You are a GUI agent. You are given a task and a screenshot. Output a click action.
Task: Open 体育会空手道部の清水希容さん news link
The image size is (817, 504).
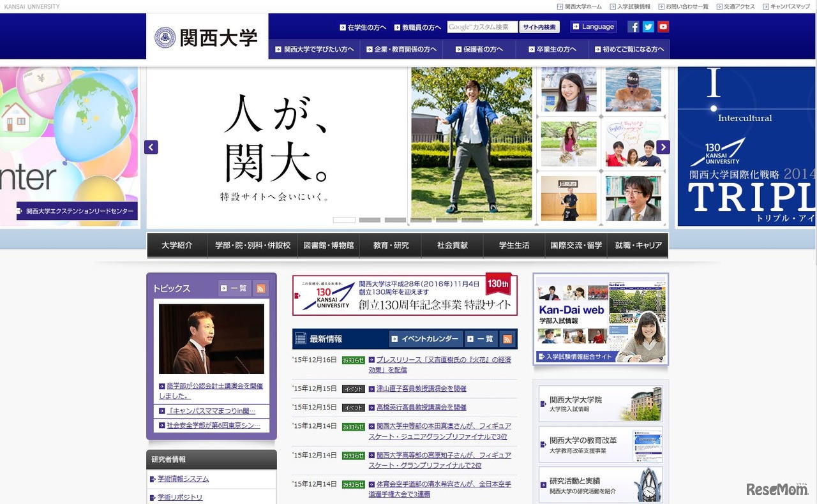coord(440,489)
